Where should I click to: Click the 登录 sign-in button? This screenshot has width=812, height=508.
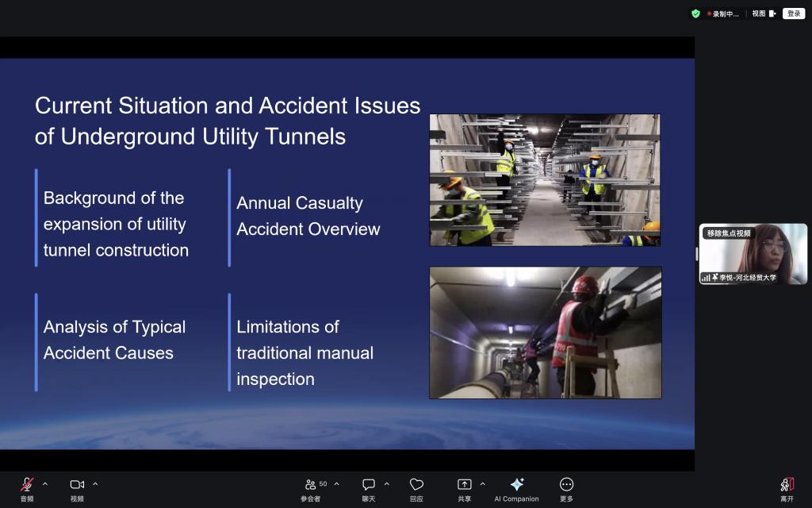tap(794, 13)
